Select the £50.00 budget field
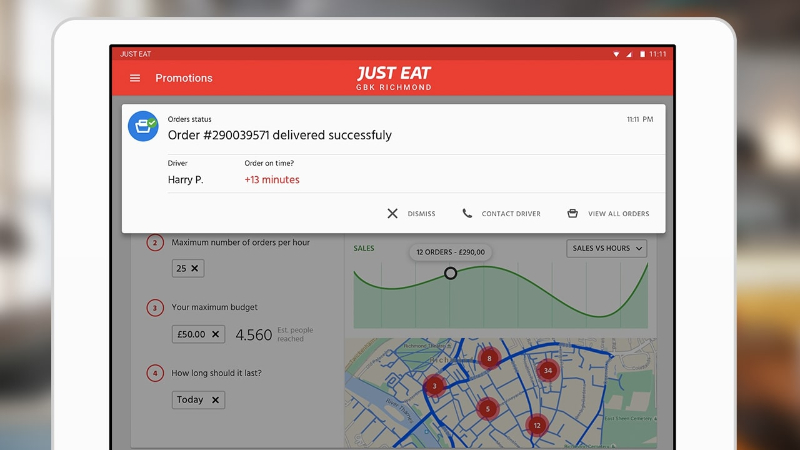 (x=198, y=334)
